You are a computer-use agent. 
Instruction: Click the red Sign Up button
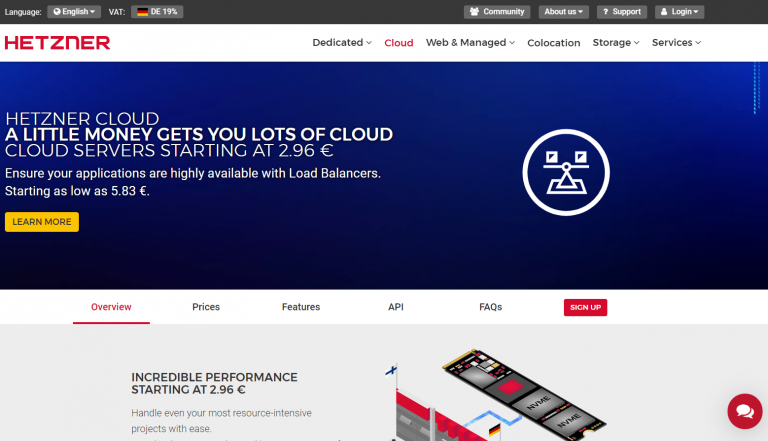585,307
